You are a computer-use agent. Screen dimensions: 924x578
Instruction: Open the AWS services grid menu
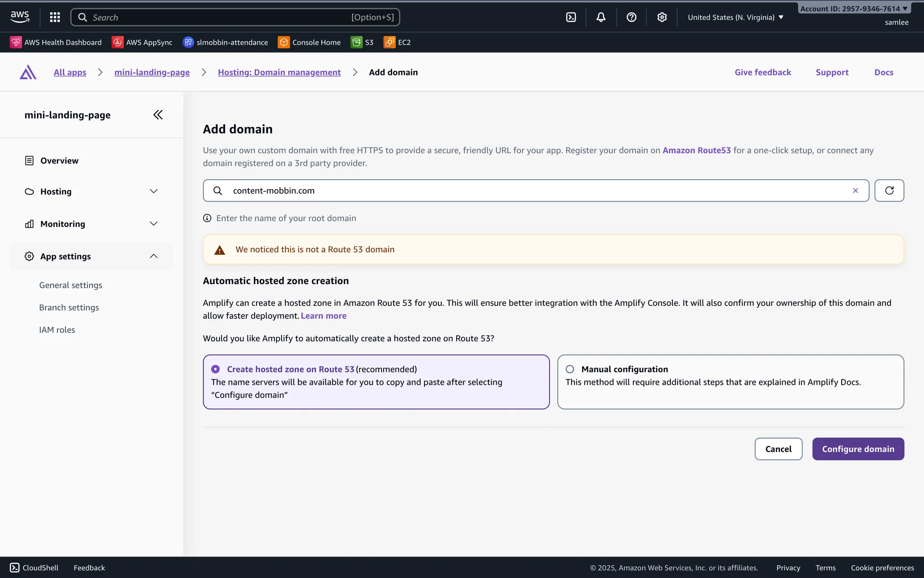pos(55,17)
